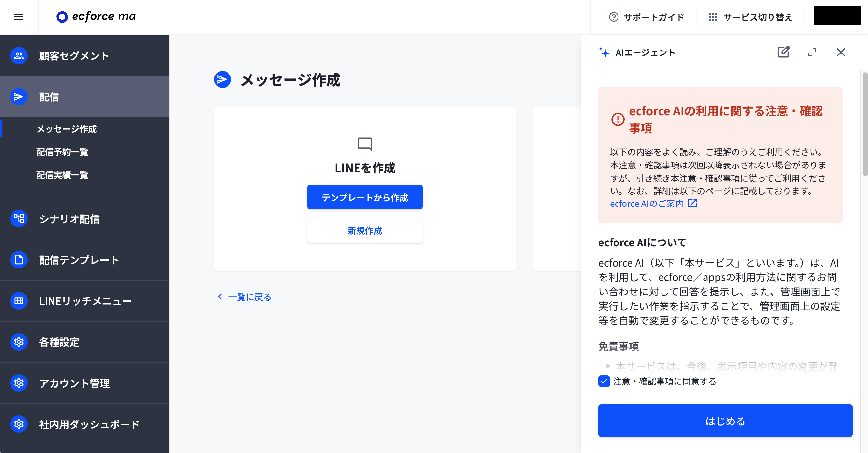Click the 新規作成 button
This screenshot has width=868, height=453.
(x=365, y=231)
